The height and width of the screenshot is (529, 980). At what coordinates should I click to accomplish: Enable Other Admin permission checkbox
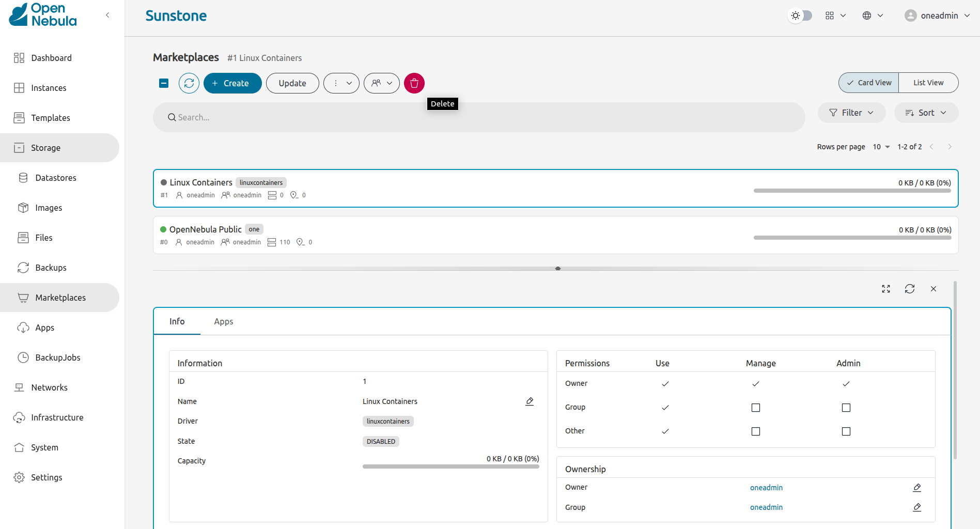846,431
